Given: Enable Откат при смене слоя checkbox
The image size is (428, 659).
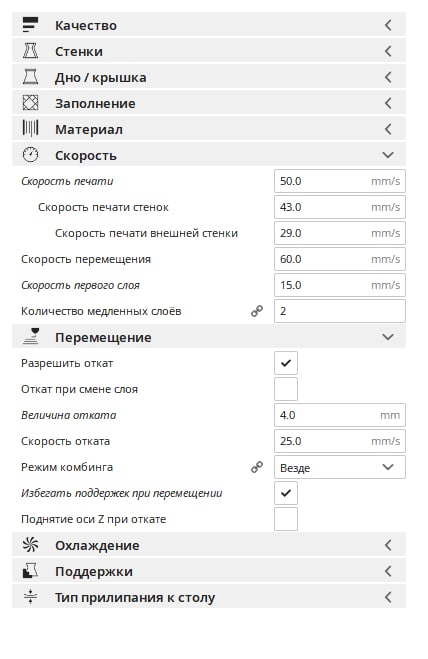Looking at the screenshot, I should tap(286, 389).
